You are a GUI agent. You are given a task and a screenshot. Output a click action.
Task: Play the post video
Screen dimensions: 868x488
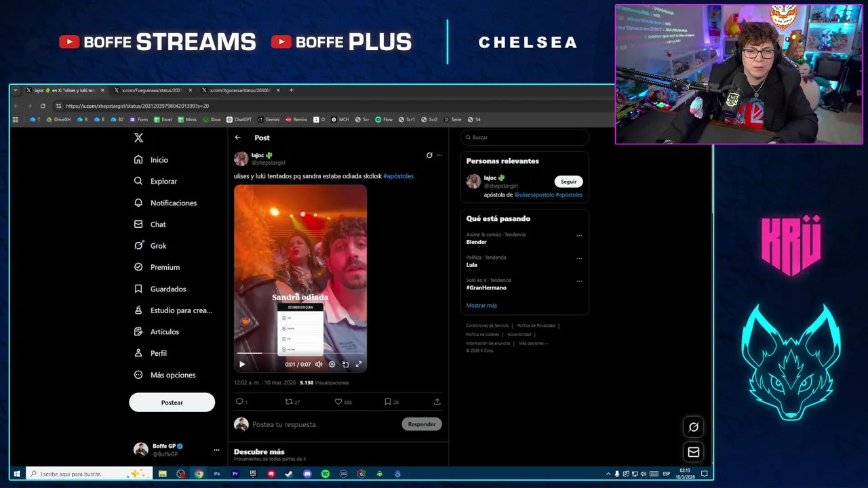[x=242, y=364]
